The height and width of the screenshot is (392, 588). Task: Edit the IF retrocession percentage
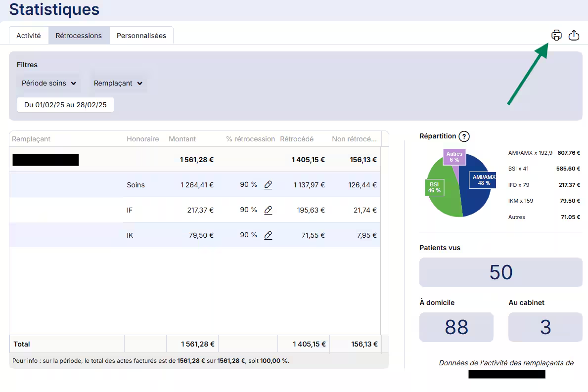pyautogui.click(x=268, y=210)
